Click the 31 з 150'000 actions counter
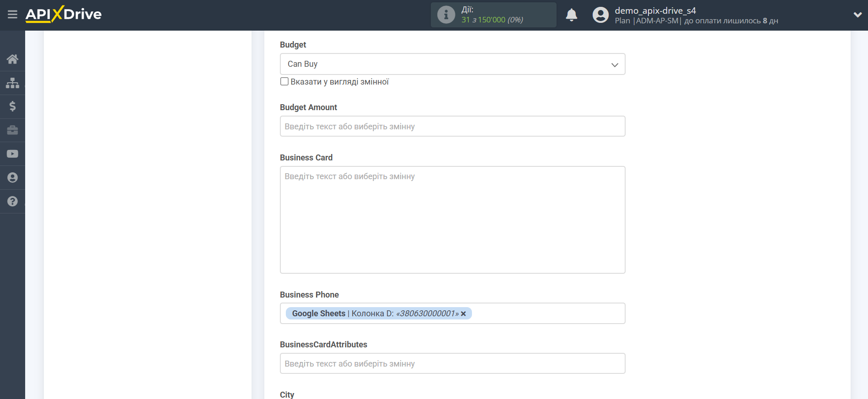The width and height of the screenshot is (868, 399). click(x=492, y=20)
